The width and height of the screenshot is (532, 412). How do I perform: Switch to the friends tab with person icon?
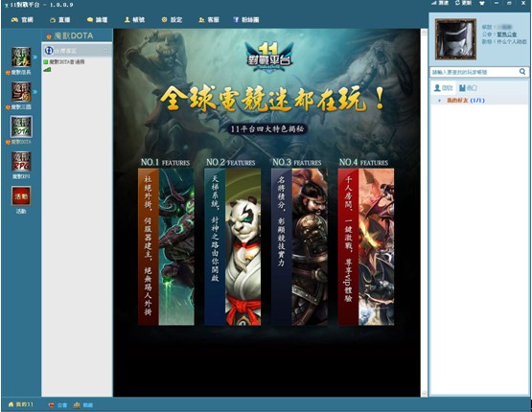tap(444, 88)
